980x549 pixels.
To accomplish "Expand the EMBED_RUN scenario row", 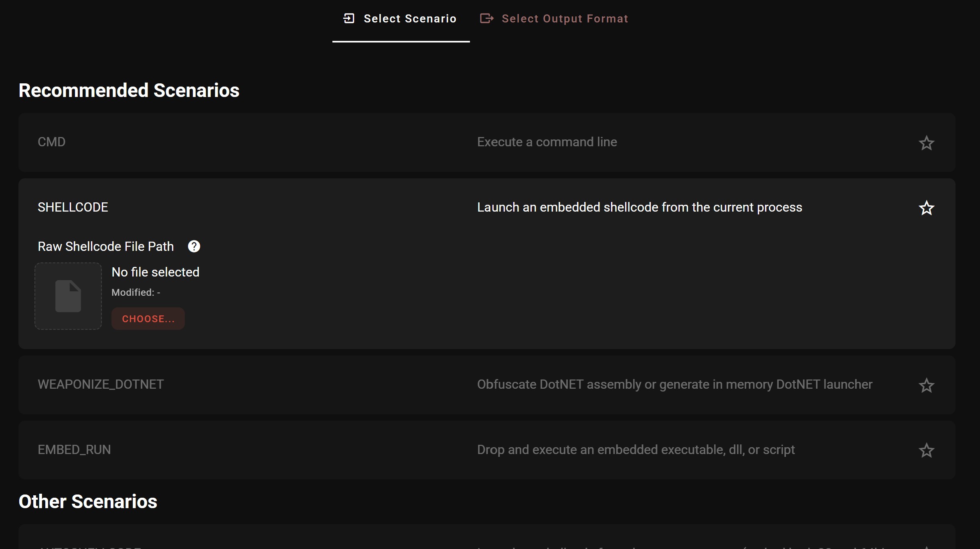I will [x=74, y=450].
